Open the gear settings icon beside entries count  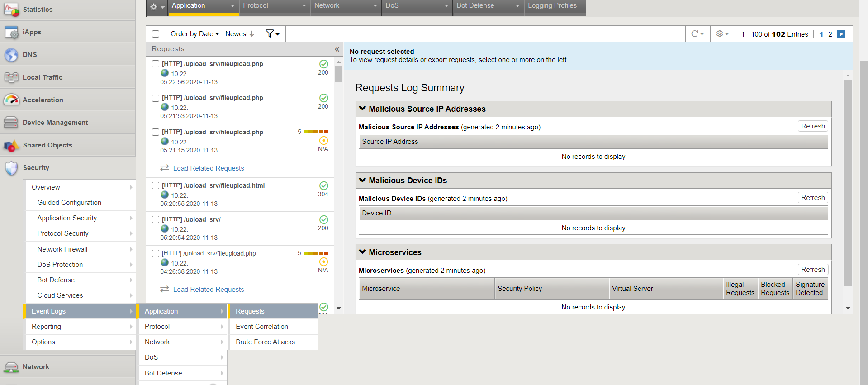[x=720, y=34]
